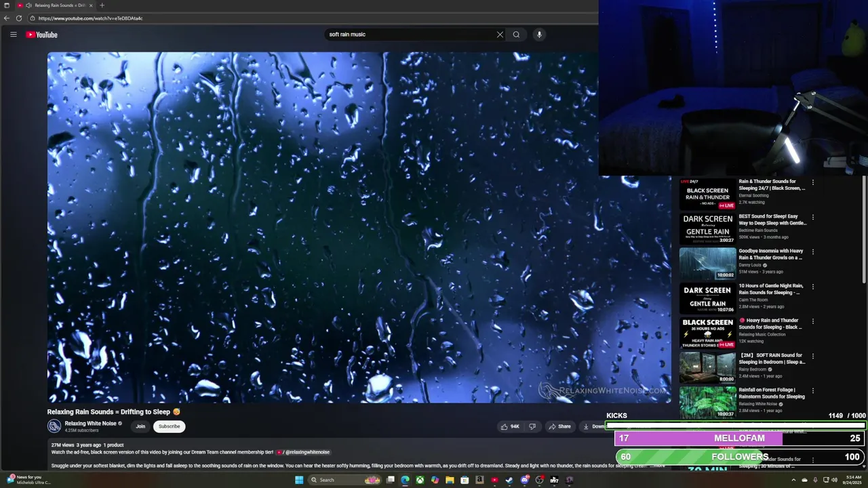The image size is (868, 488).
Task: Open 'Rain & Thunder Sounds for Sleeping 24/7' live thumbnail
Action: (707, 194)
